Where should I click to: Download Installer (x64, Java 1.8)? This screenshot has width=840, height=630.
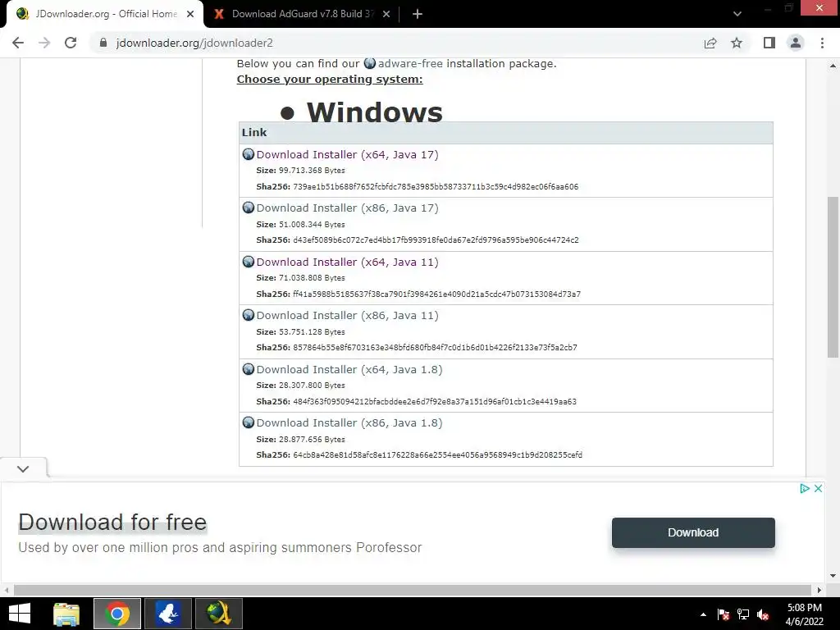click(349, 370)
